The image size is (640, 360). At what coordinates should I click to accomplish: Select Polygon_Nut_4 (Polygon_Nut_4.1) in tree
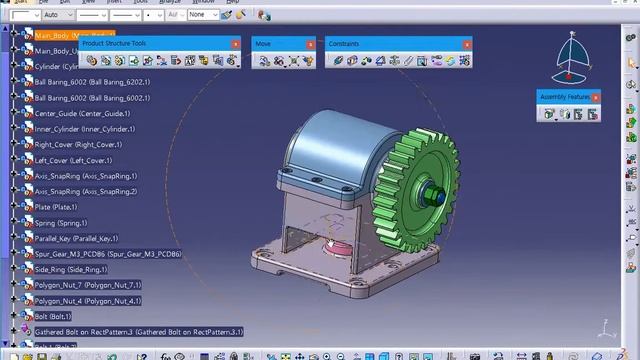(x=88, y=301)
